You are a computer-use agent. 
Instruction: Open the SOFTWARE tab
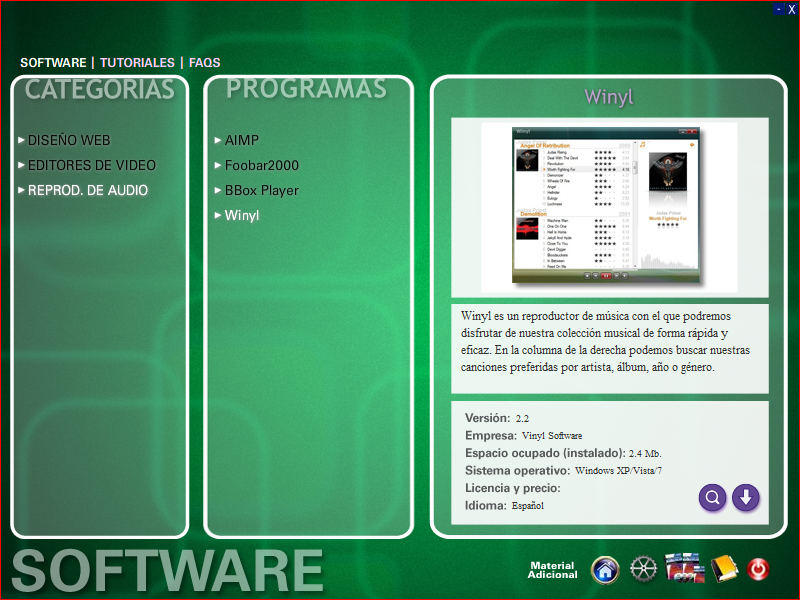(x=53, y=63)
